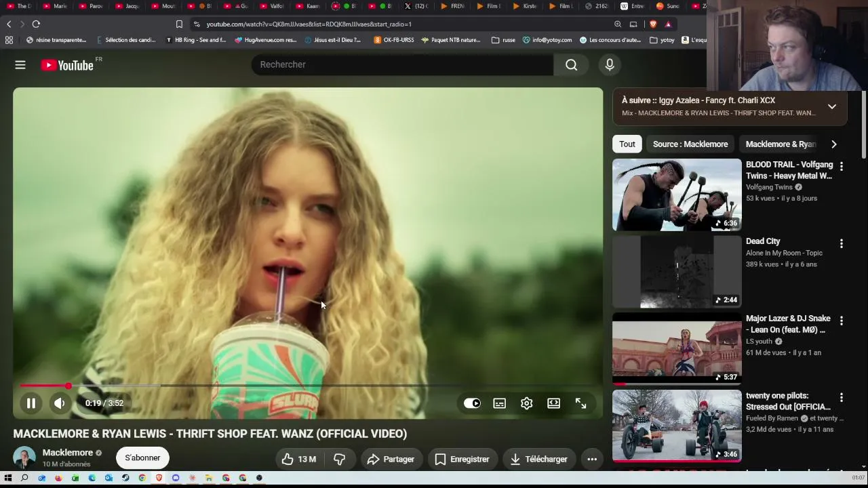Download video with Télécharger button
Screen dimensions: 868x488
(539, 460)
